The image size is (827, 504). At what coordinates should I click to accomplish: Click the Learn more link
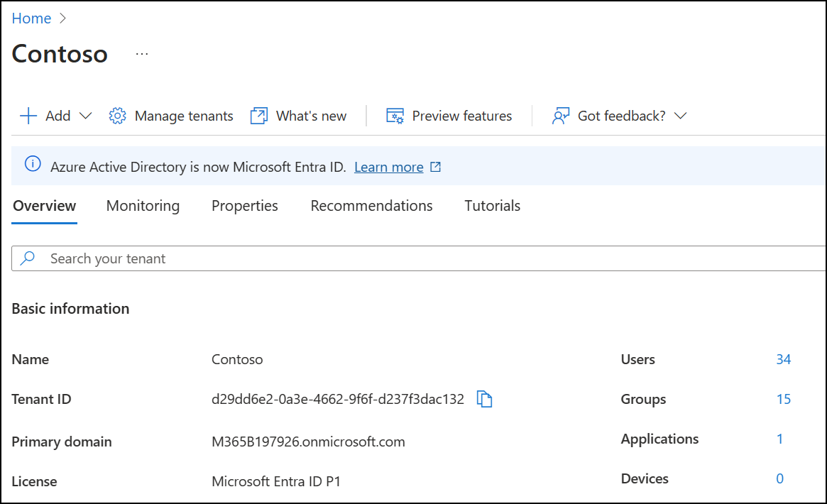pyautogui.click(x=389, y=167)
